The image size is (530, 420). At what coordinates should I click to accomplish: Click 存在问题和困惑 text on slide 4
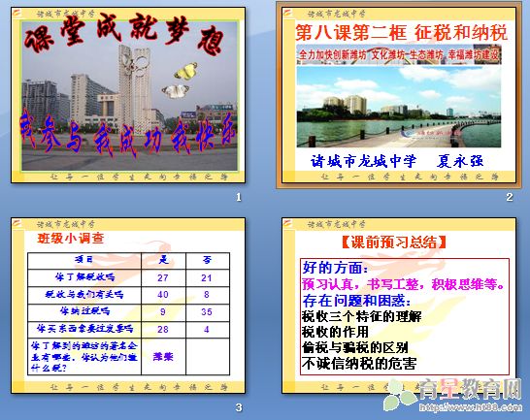(x=356, y=301)
